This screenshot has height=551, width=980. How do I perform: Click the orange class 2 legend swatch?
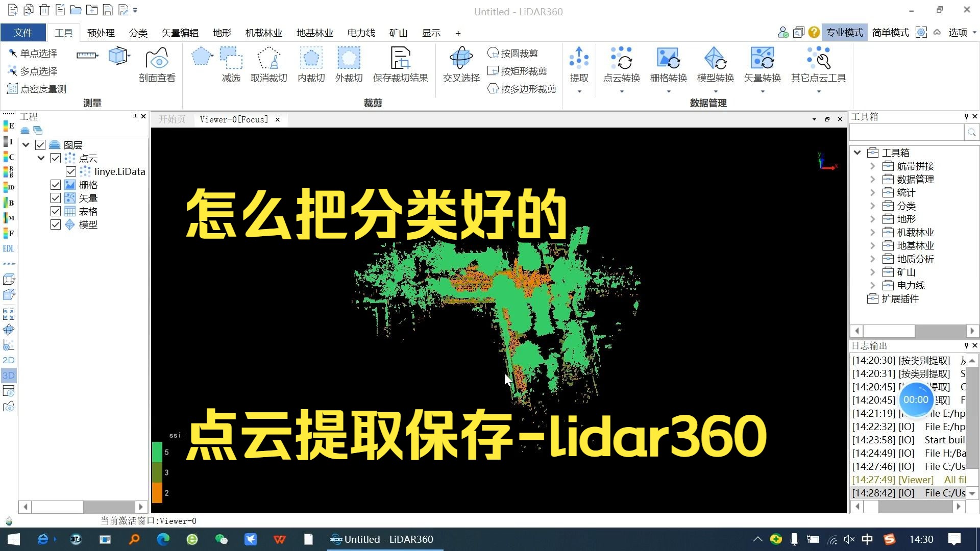coord(157,493)
